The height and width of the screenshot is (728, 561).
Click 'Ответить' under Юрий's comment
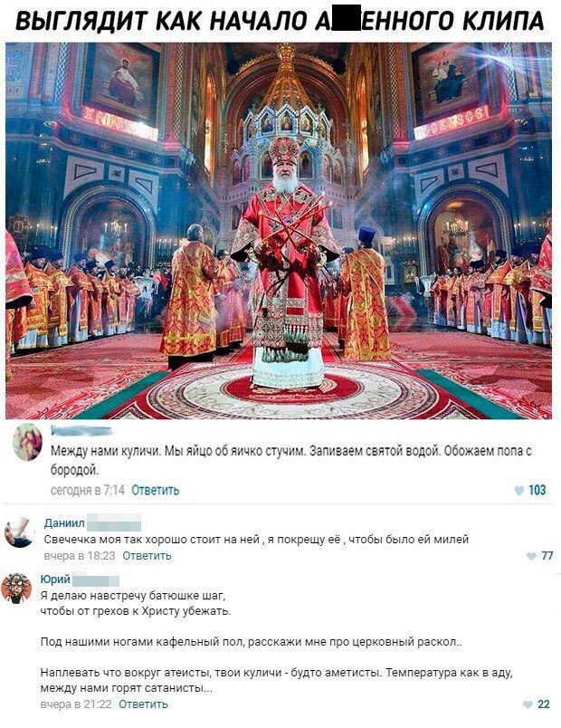[x=143, y=704]
